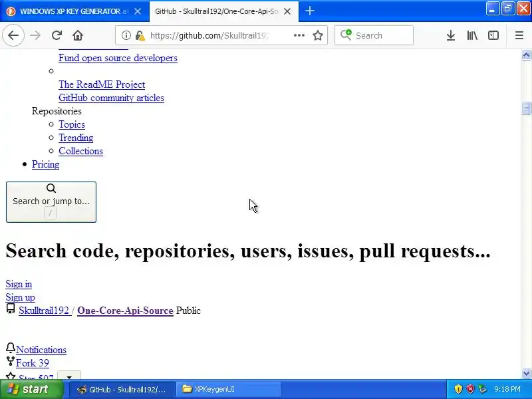Open the Downloads arrow in toolbar
The height and width of the screenshot is (399, 532).
(451, 35)
